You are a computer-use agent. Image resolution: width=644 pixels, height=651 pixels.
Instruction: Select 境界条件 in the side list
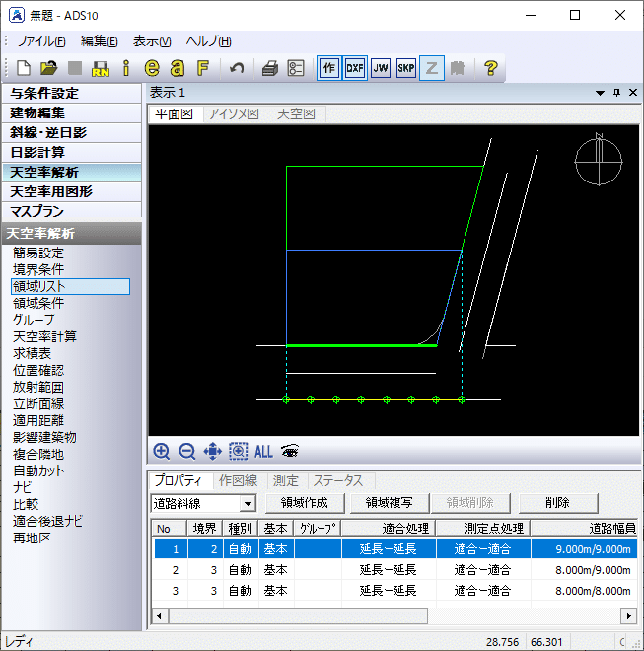(38, 270)
